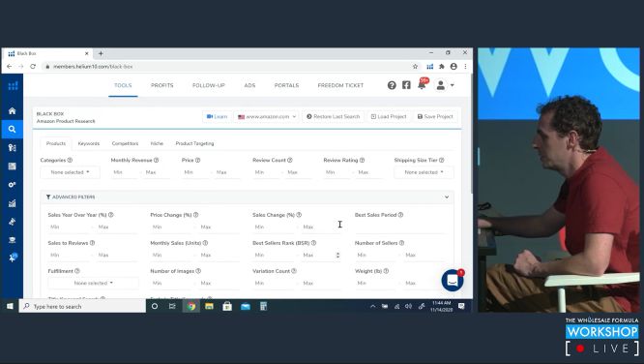Open the Shipping Size Tier dropdown
The image size is (644, 364).
(424, 172)
